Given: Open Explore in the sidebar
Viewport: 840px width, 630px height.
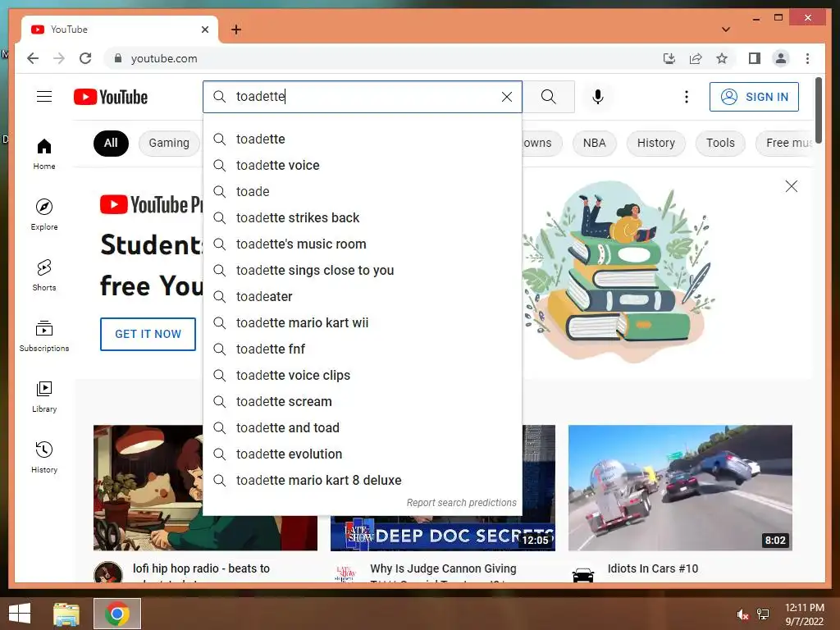Looking at the screenshot, I should pyautogui.click(x=44, y=214).
